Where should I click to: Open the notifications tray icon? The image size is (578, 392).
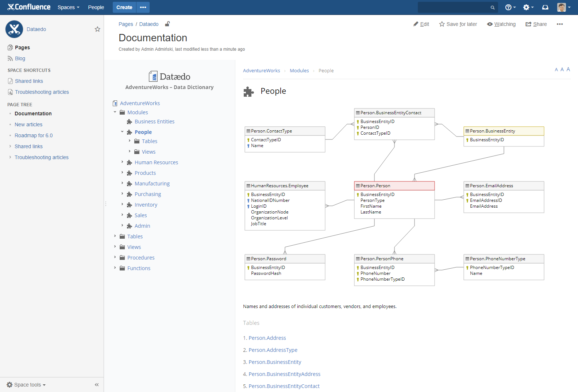click(545, 7)
